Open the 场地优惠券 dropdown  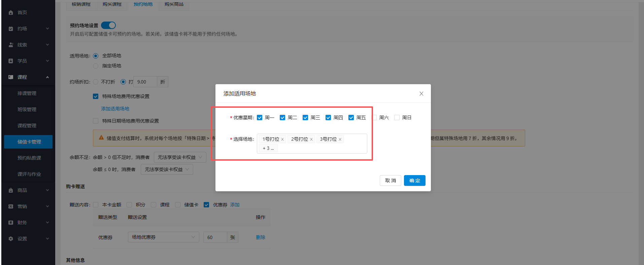point(163,237)
